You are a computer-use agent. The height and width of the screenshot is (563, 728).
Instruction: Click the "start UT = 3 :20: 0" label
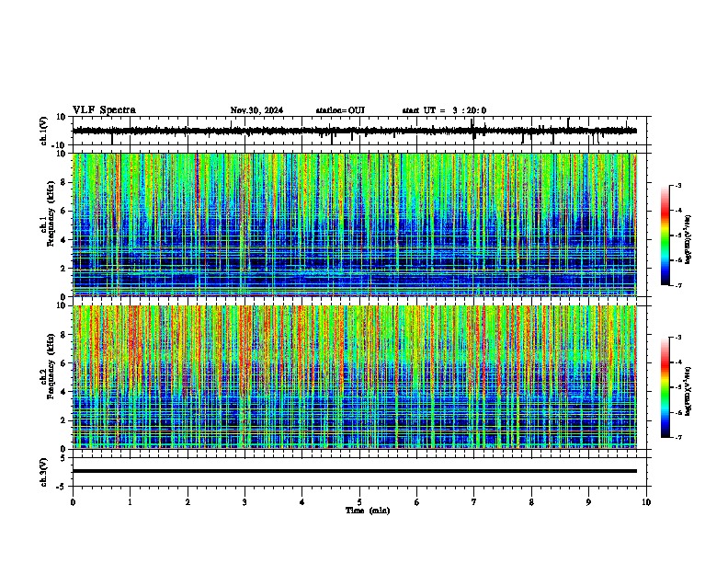pyautogui.click(x=444, y=110)
